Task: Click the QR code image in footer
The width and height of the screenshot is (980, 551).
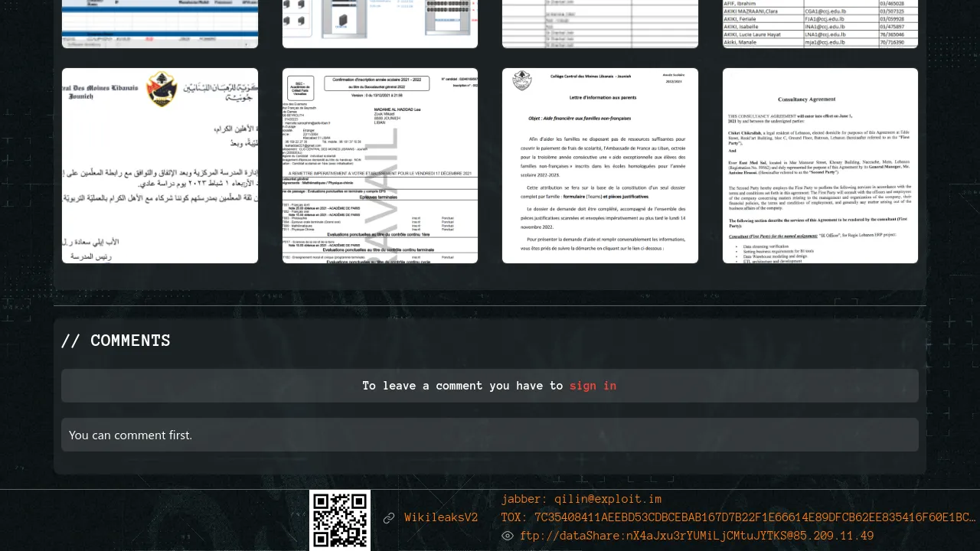Action: pyautogui.click(x=340, y=520)
